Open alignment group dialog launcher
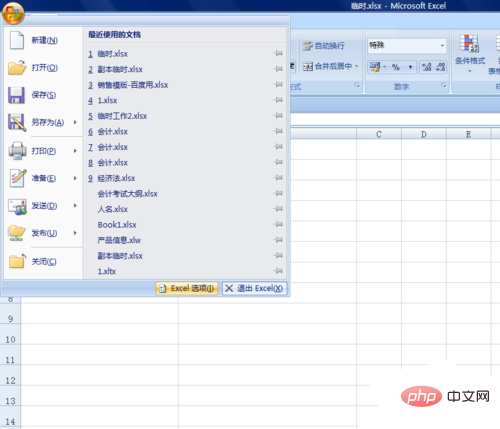The height and width of the screenshot is (429, 500). (x=357, y=85)
